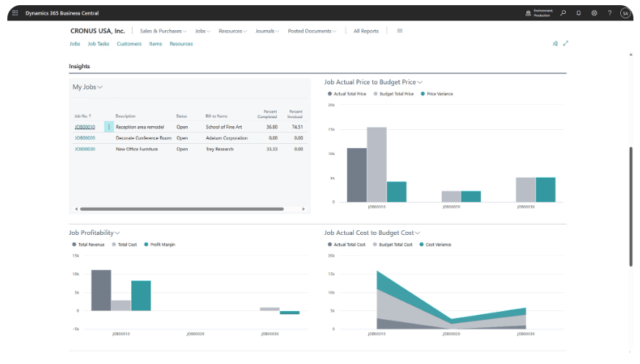Expand the Sales & Purchases menu
This screenshot has width=640, height=364.
pyautogui.click(x=163, y=31)
